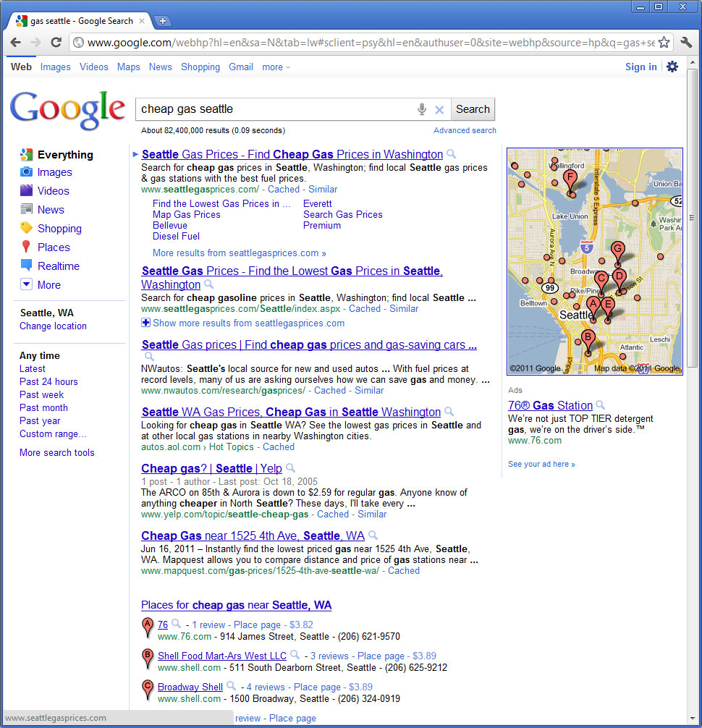This screenshot has width=702, height=728.
Task: Open new tab with plus button
Action: [163, 21]
